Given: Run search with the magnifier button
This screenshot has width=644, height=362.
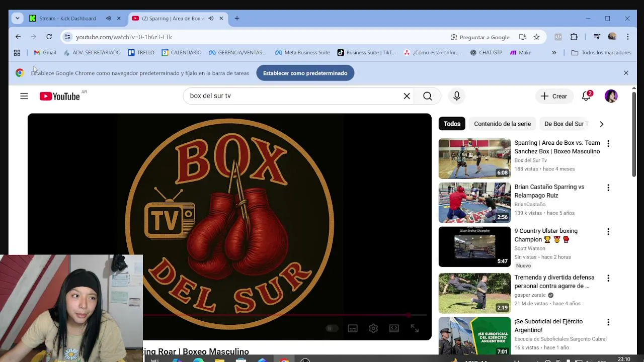Looking at the screenshot, I should tap(428, 96).
